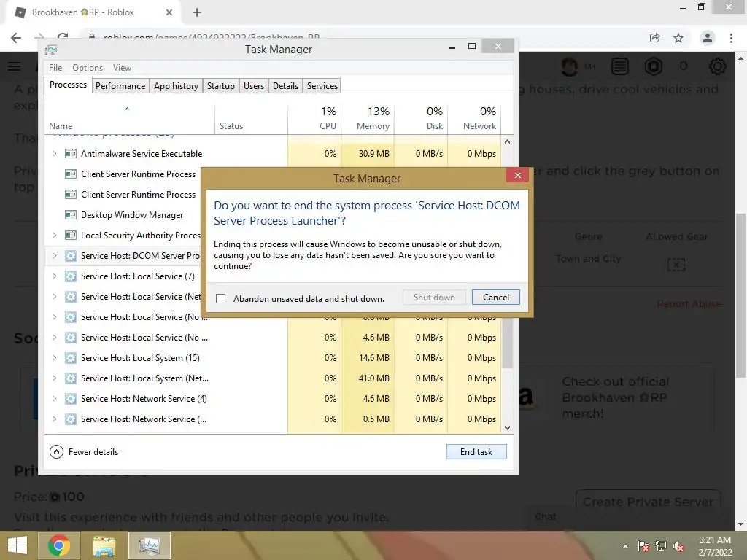Click gear icon of Service Host: Local System (Net...)
The image size is (747, 560).
coord(71,378)
